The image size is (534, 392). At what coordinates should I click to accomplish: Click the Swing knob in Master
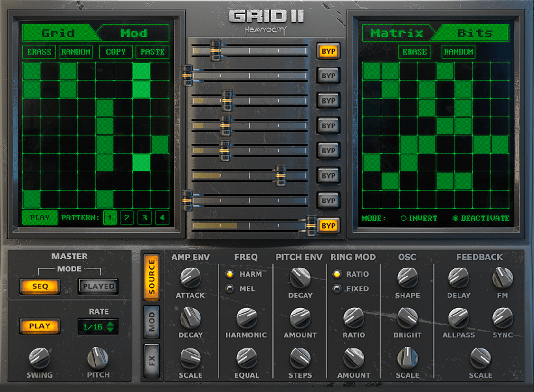[x=39, y=358]
